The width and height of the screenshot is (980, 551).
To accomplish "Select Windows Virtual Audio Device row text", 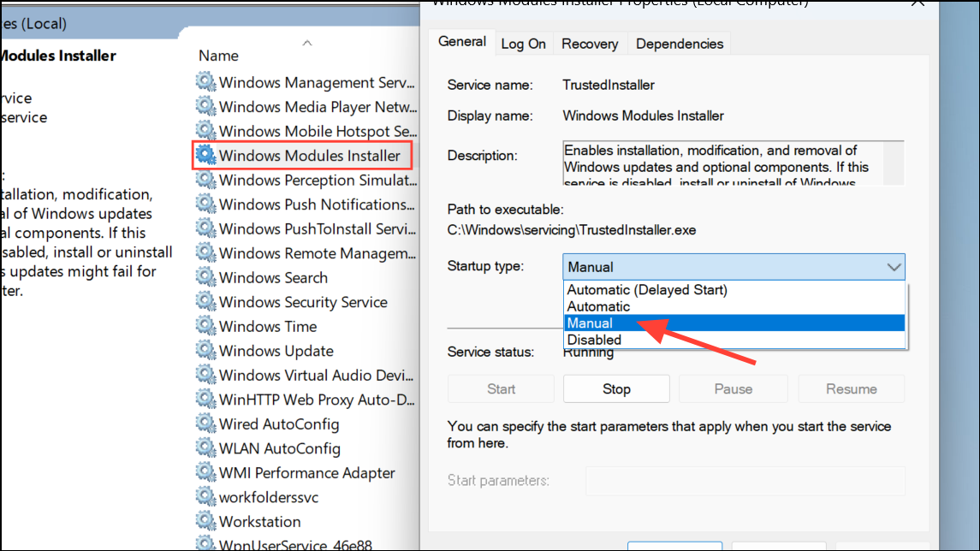I will click(316, 375).
